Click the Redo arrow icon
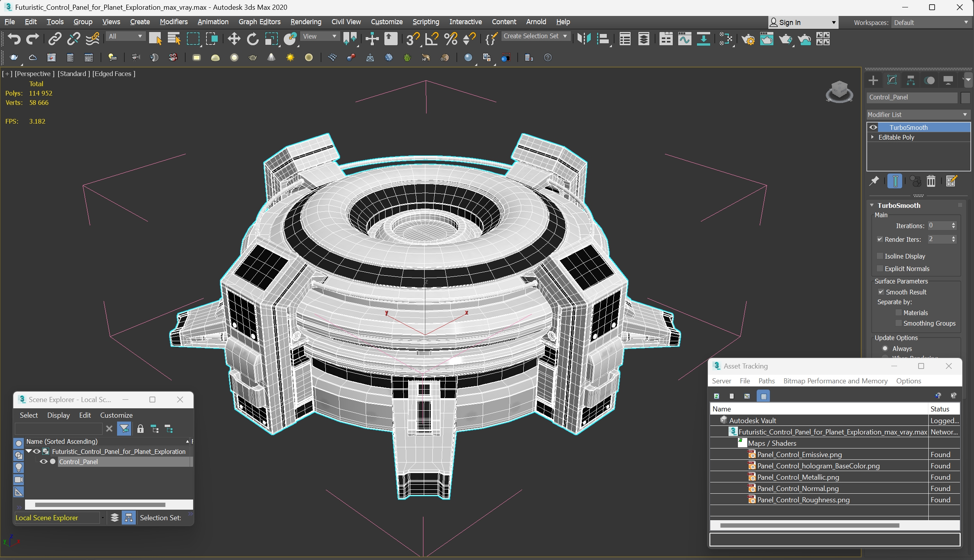This screenshot has height=560, width=974. 33,39
